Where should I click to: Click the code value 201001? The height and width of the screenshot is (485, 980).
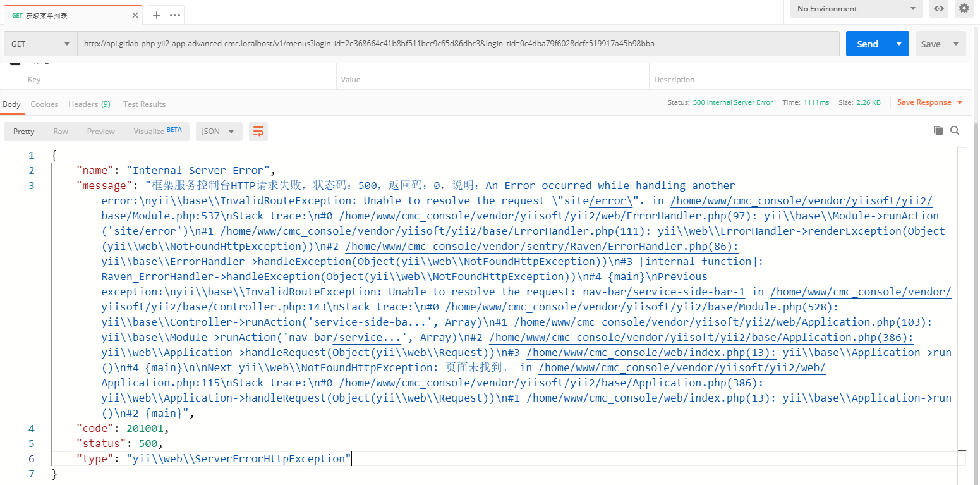click(145, 428)
